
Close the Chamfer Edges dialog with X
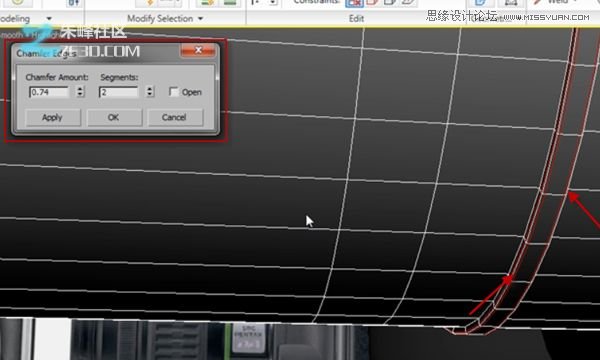click(198, 50)
